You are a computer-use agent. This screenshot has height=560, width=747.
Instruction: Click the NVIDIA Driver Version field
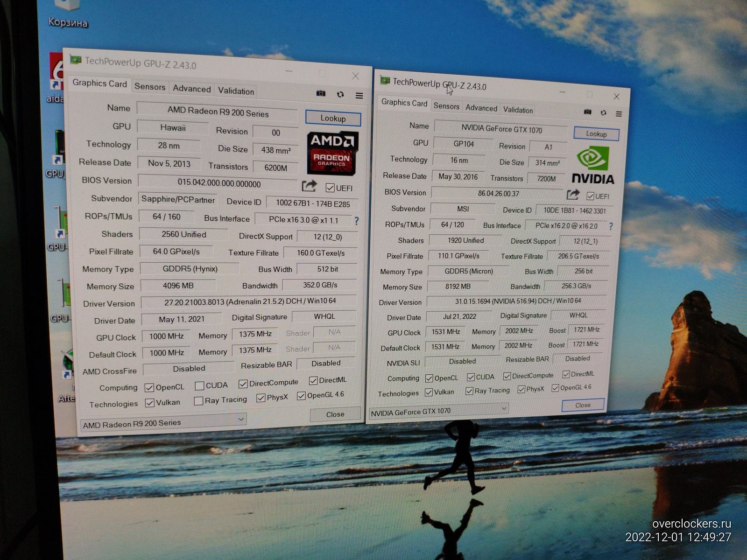(x=518, y=301)
